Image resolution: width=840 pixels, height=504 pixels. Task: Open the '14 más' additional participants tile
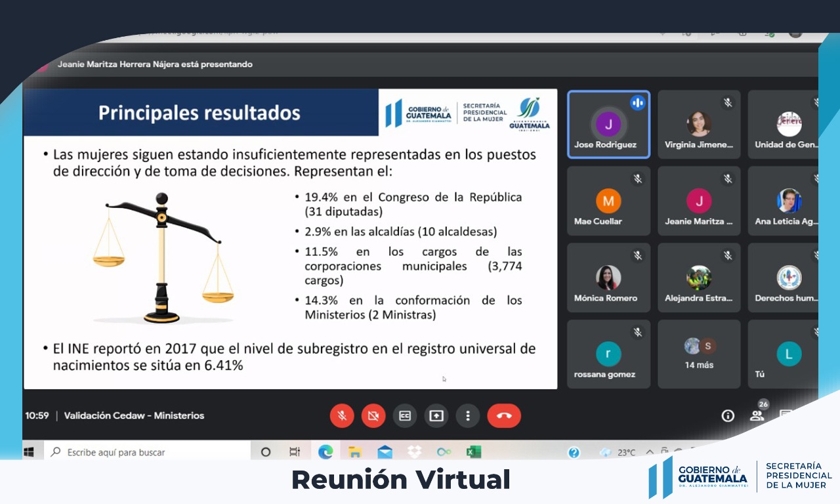(699, 354)
